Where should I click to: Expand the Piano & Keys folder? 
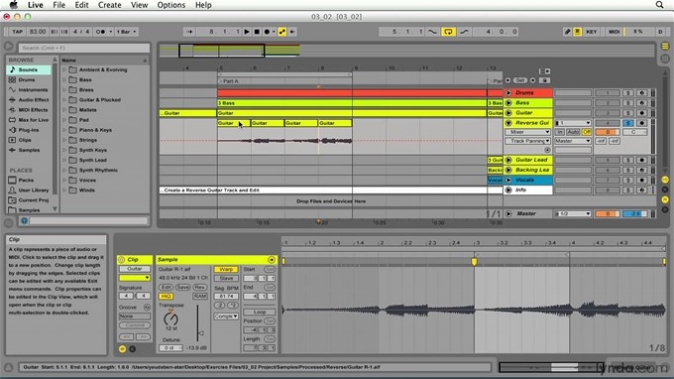pos(65,130)
